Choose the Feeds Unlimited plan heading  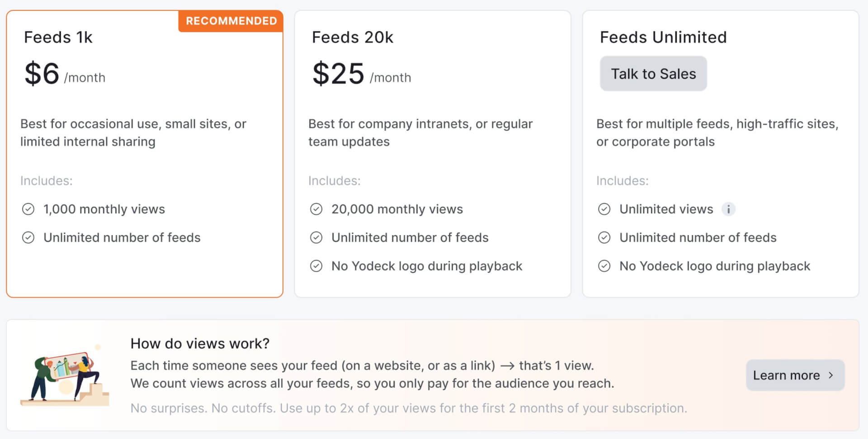663,37
